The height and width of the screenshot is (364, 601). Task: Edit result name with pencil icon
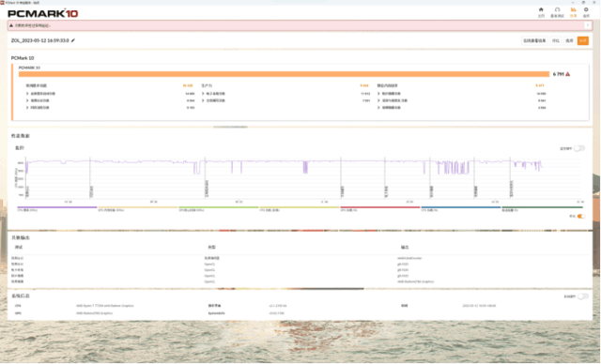[73, 40]
